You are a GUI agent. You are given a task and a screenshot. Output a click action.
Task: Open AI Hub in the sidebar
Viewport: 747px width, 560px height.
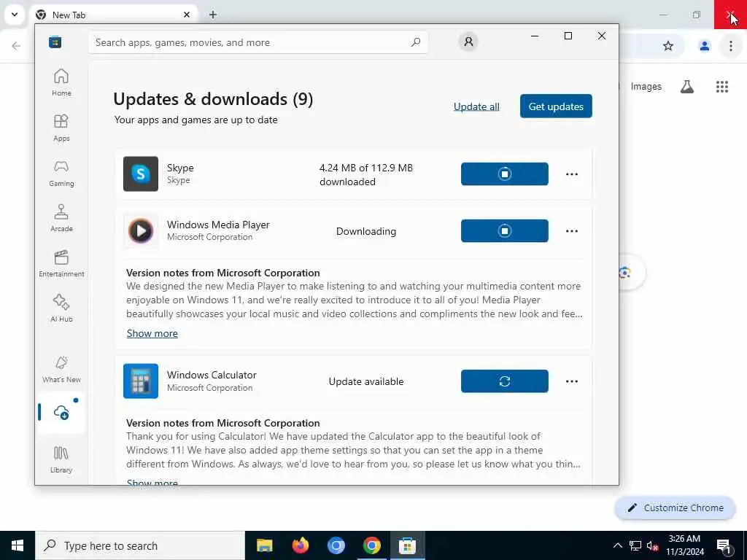point(61,308)
